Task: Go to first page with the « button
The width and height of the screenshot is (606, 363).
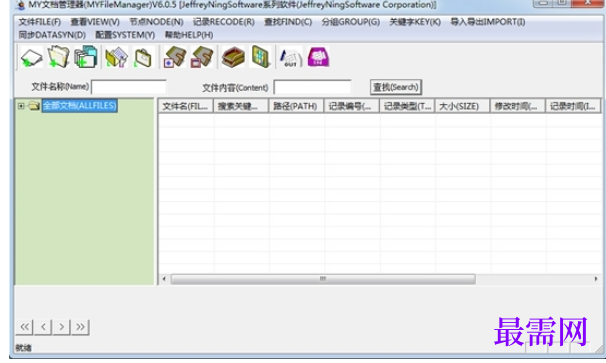Action: (24, 327)
